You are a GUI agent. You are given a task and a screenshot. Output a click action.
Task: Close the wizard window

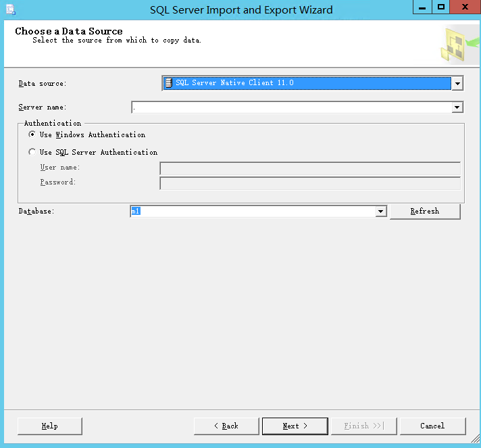[465, 7]
